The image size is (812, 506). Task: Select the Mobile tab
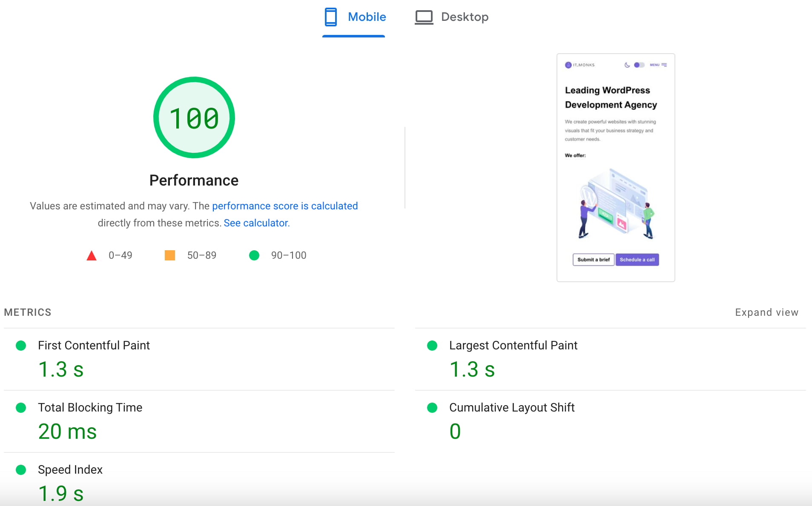point(367,17)
